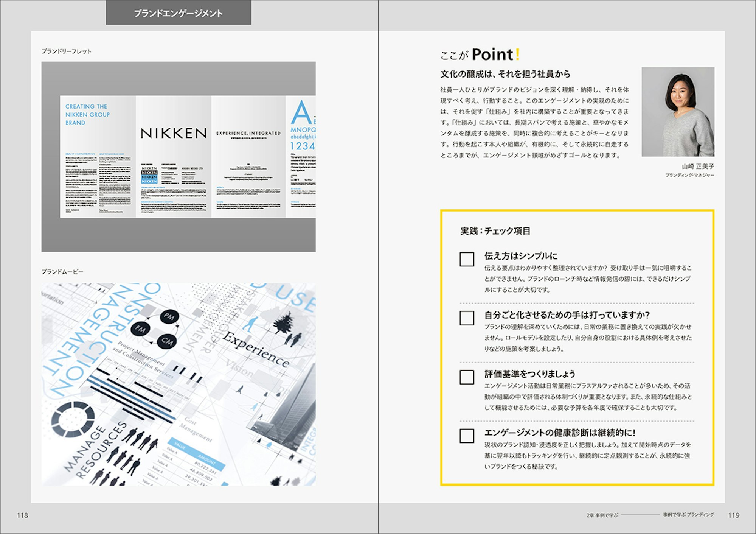This screenshot has height=534, width=756.
Task: Click the brand movie image
Action: coord(178,384)
